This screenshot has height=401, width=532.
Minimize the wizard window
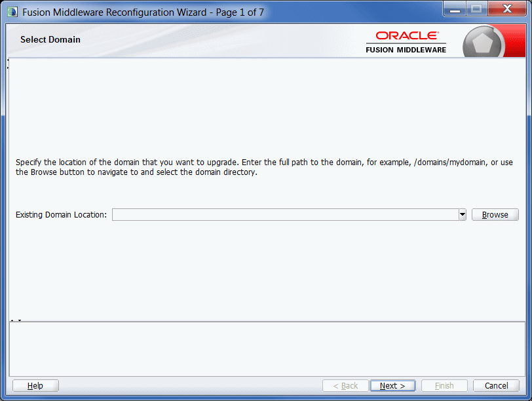(455, 9)
